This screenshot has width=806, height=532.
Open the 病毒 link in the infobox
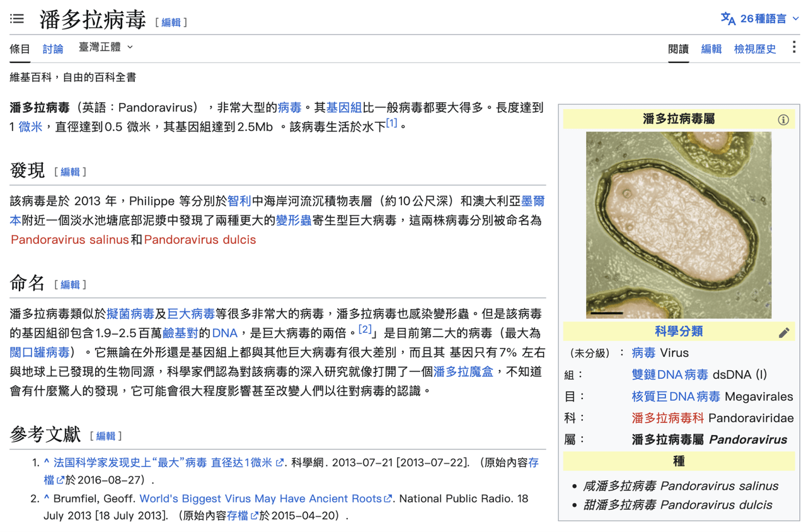[643, 353]
